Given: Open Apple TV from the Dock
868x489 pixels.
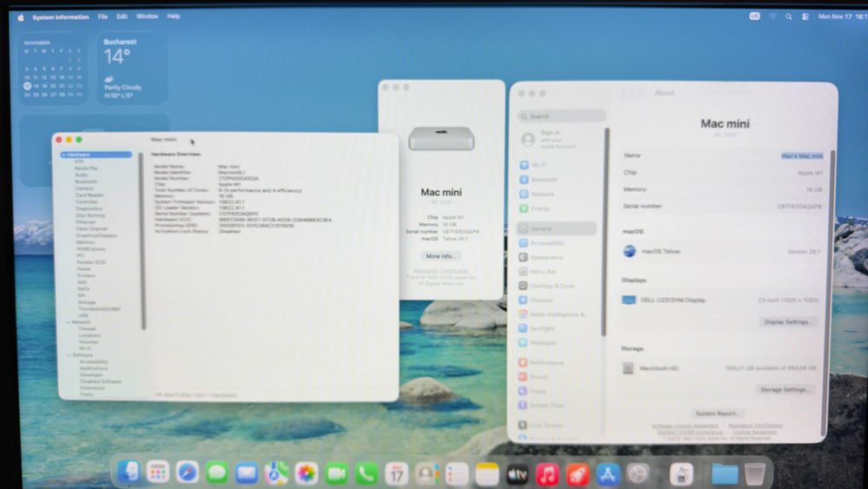Looking at the screenshot, I should [517, 474].
